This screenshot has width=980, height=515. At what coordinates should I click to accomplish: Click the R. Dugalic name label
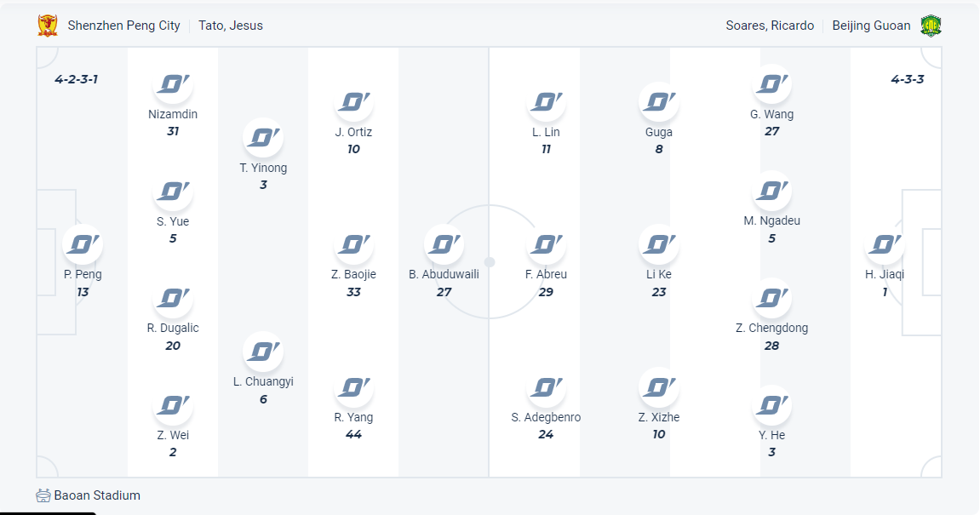tap(173, 328)
